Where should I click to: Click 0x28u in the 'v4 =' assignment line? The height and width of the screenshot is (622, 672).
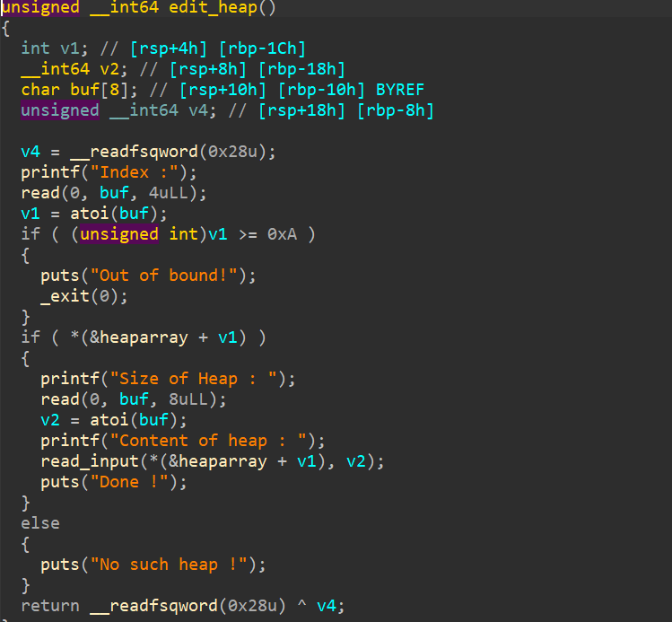pyautogui.click(x=232, y=152)
